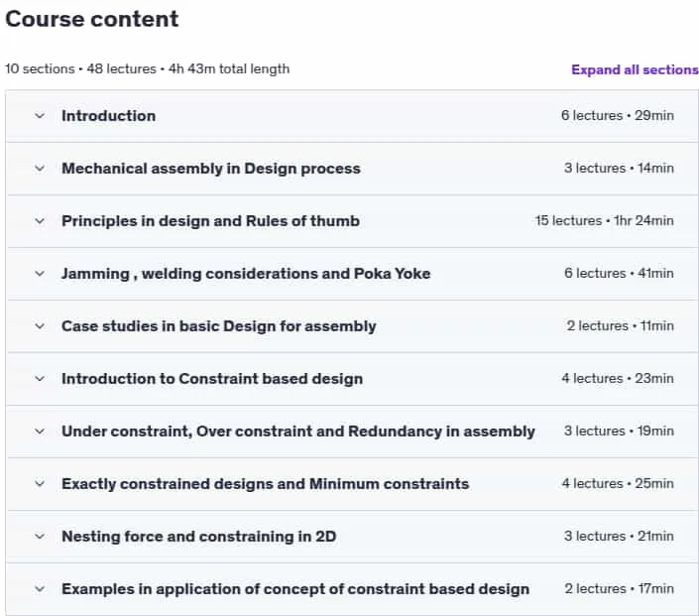Select Jamming, welding considerations and Poka Yoke title
The image size is (699, 616).
[246, 274]
